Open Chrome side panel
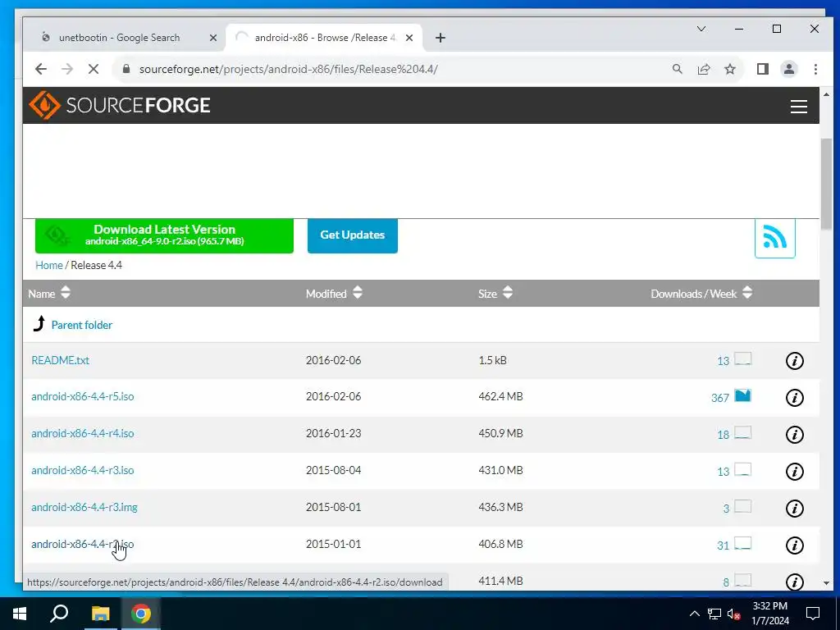Viewport: 840px width, 630px height. tap(762, 69)
